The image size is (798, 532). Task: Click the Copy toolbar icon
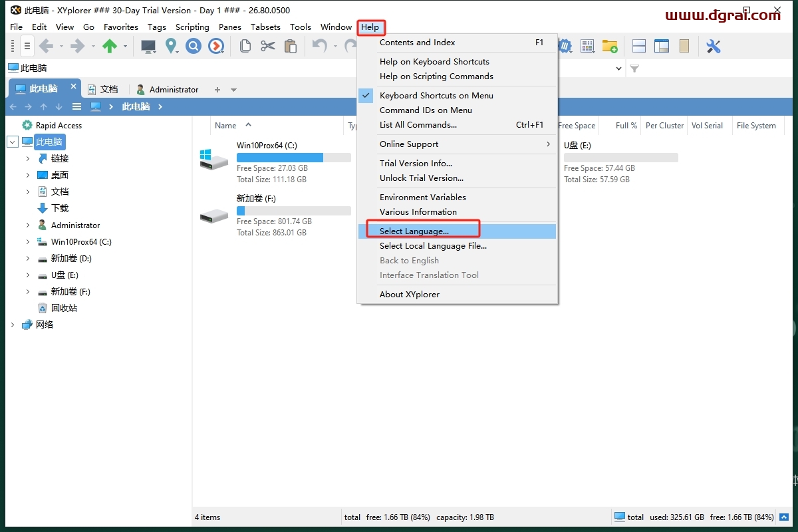tap(245, 46)
